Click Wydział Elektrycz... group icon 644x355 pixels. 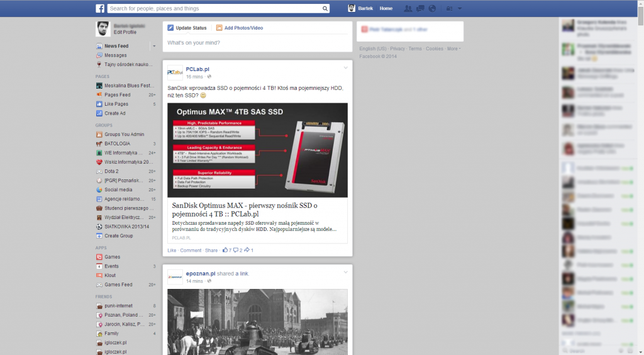(99, 217)
